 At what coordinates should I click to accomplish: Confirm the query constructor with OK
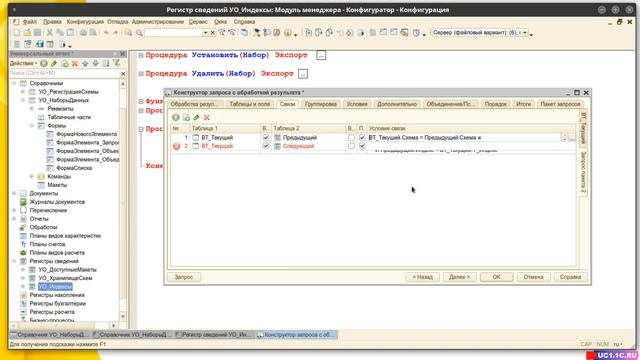496,277
